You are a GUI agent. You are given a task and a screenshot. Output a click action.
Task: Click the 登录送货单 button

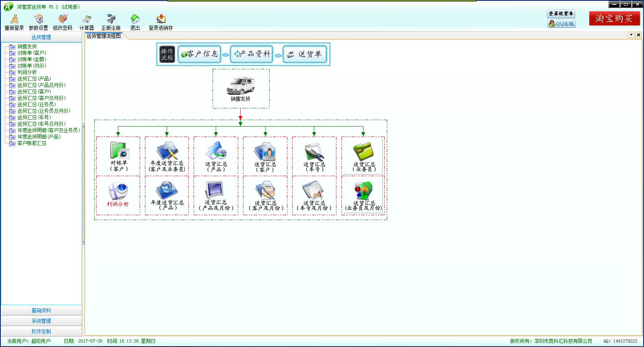click(561, 14)
